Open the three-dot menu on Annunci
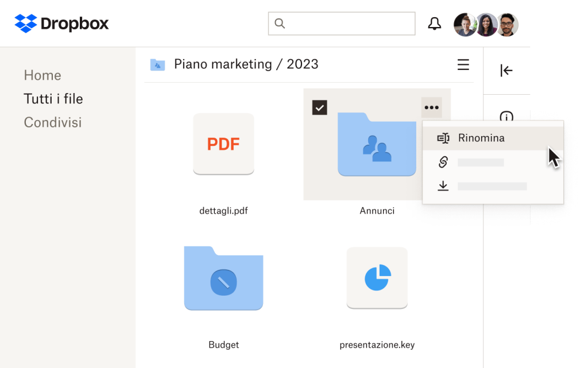This screenshot has height=368, width=588. click(431, 107)
